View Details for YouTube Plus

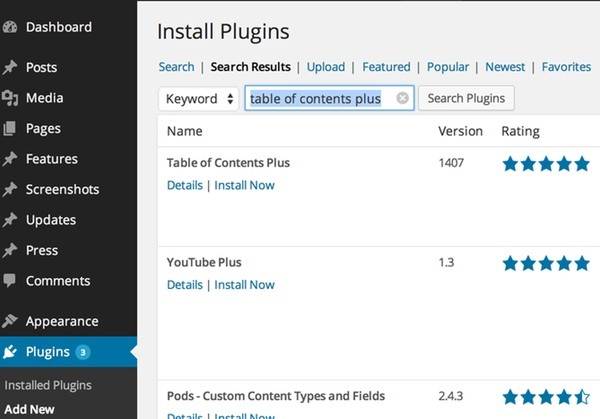[185, 285]
